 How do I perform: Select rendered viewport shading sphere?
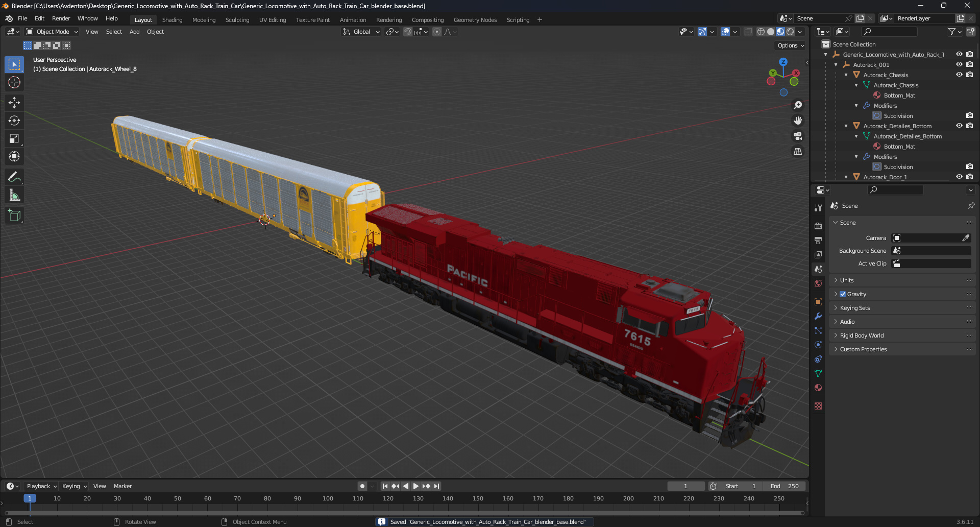(x=790, y=32)
